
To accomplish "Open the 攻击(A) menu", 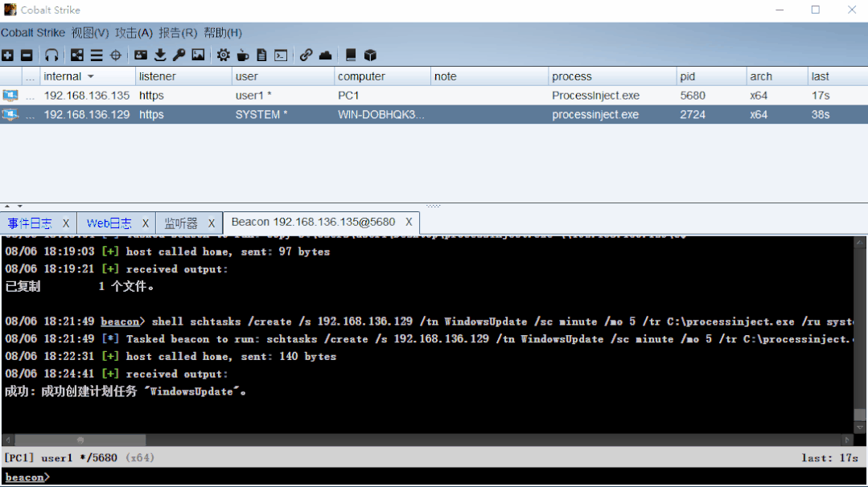I will click(134, 33).
